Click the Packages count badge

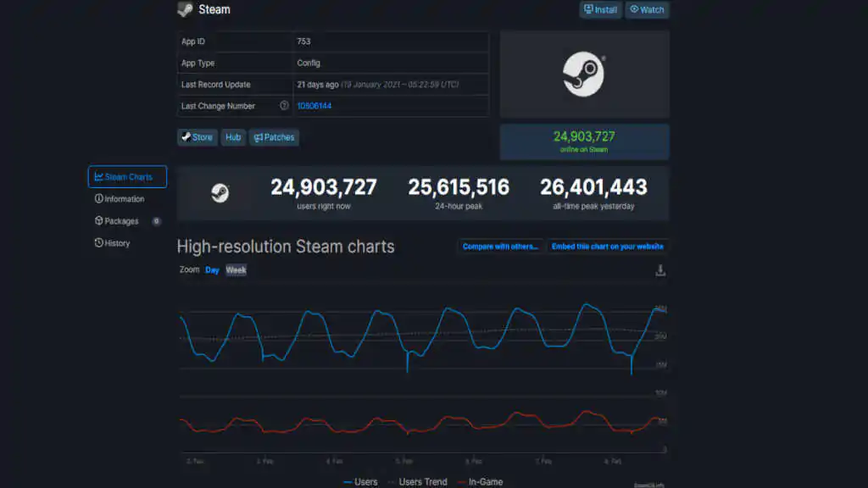click(x=156, y=221)
